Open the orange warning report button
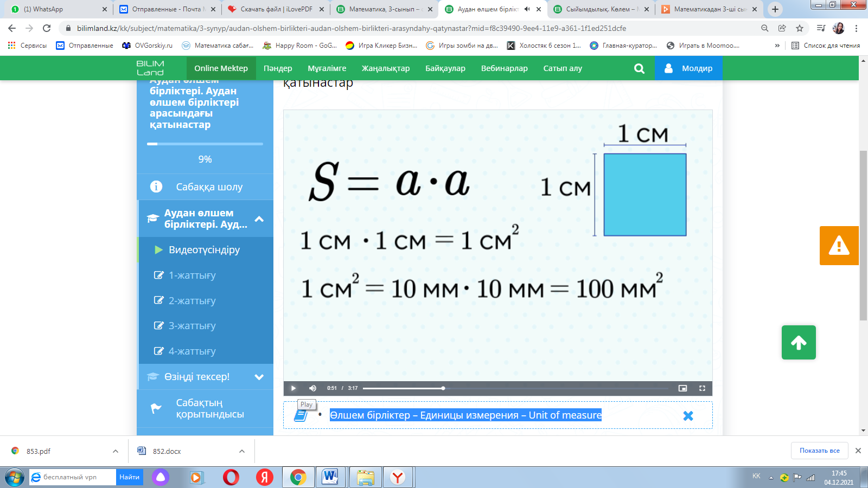 (839, 246)
